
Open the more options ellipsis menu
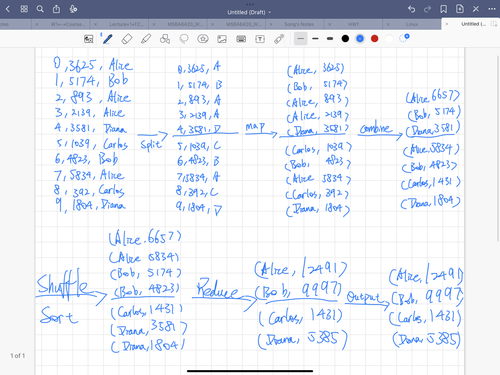coord(492,9)
